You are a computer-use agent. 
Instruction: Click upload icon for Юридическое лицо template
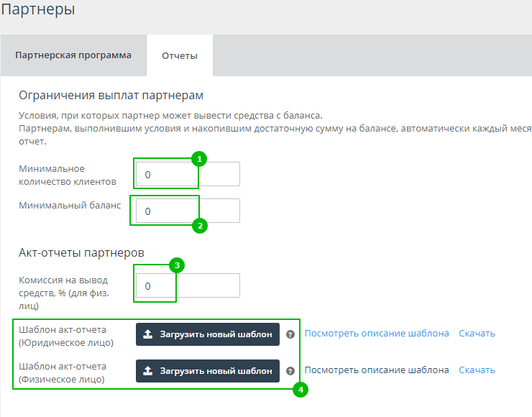point(147,334)
